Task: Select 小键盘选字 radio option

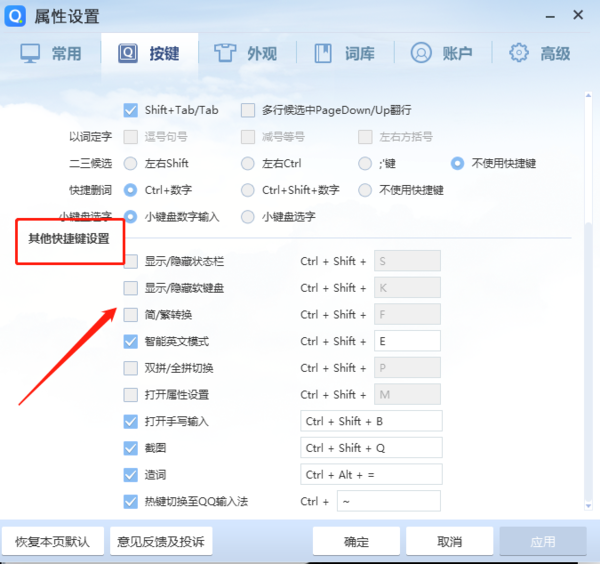Action: pyautogui.click(x=248, y=217)
